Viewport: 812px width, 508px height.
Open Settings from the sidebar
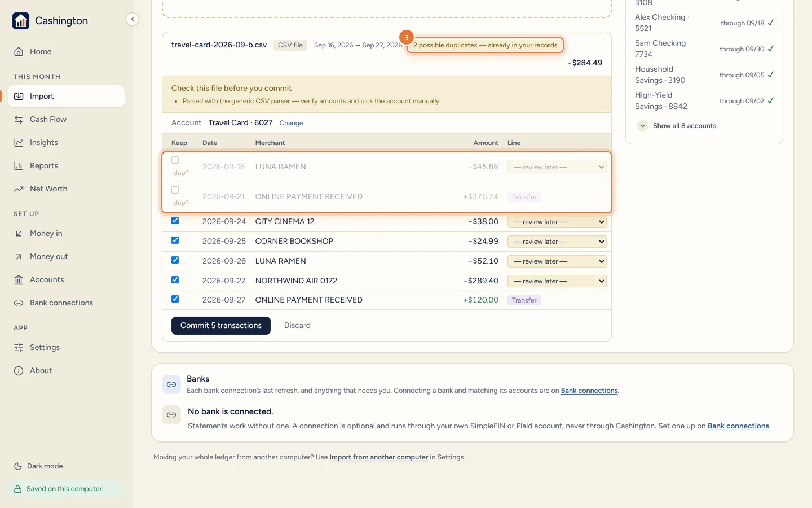[67, 348]
